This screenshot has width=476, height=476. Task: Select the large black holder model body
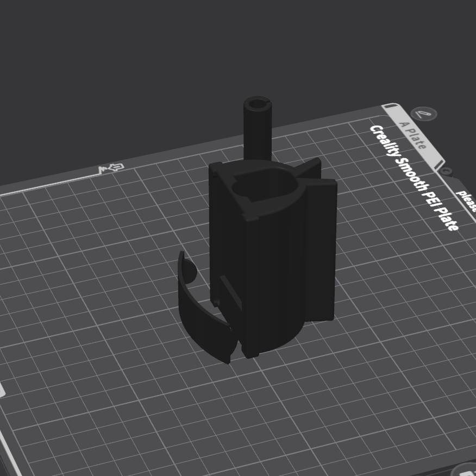(x=273, y=258)
